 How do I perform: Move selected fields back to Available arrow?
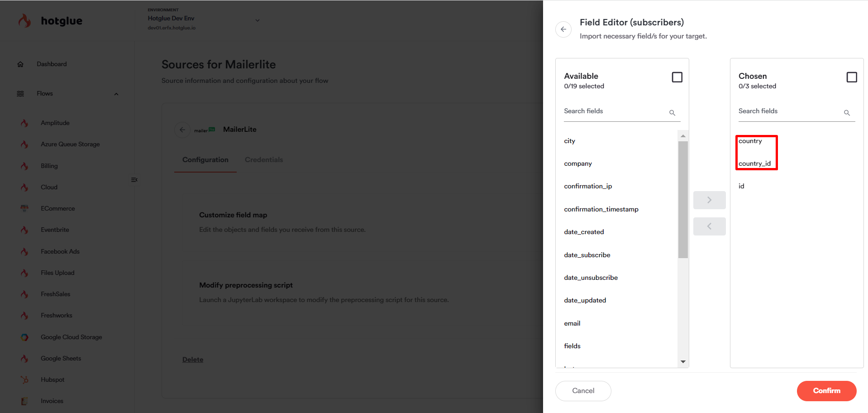point(709,226)
